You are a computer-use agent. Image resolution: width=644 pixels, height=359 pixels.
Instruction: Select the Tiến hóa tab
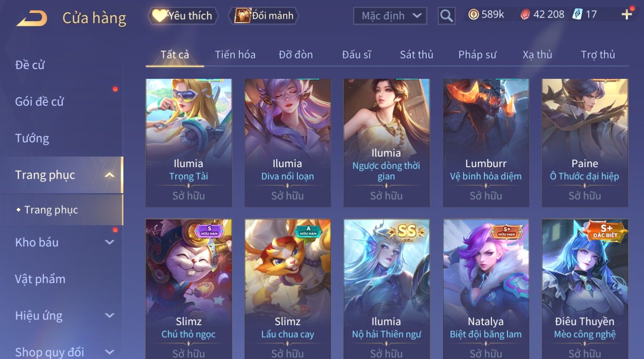coord(235,55)
